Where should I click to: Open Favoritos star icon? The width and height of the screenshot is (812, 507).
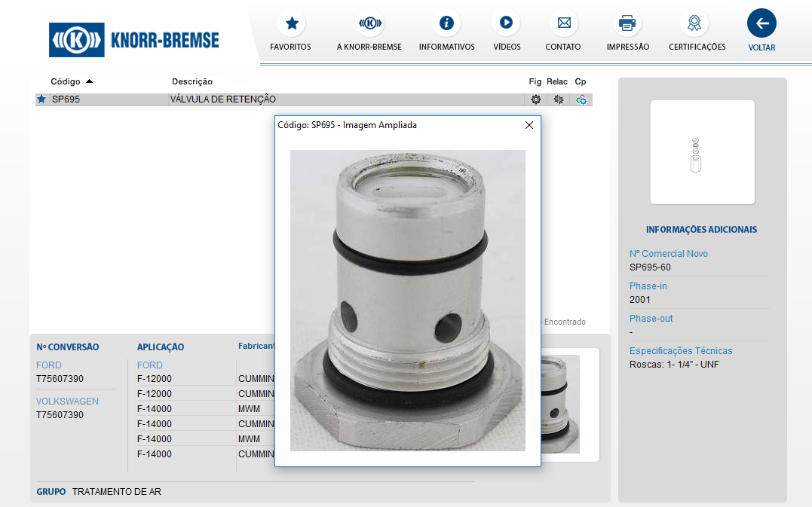tap(291, 23)
